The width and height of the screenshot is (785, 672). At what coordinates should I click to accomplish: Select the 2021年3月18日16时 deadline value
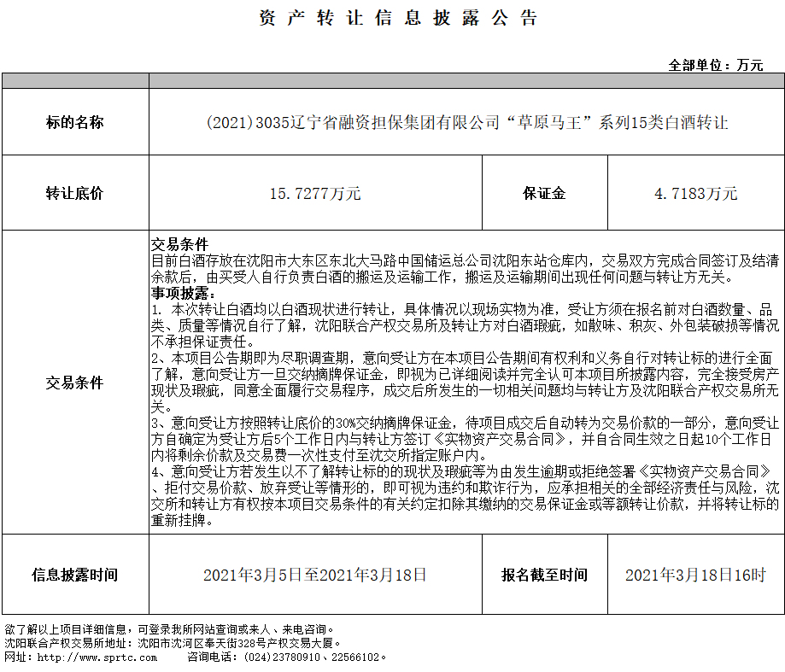[x=695, y=575]
